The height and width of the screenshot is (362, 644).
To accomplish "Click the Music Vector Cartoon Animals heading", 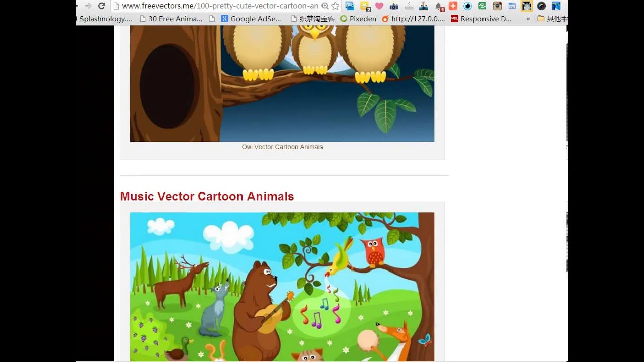I will pyautogui.click(x=207, y=196).
